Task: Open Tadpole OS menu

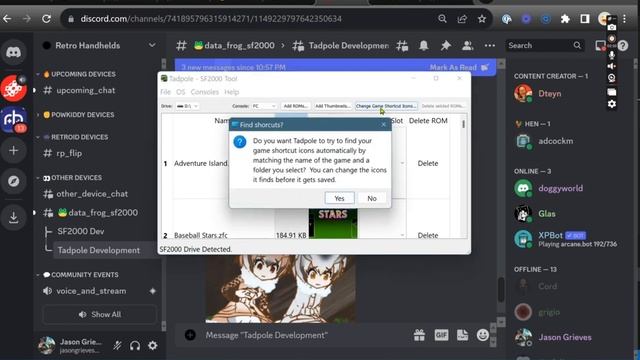Action: pyautogui.click(x=180, y=92)
